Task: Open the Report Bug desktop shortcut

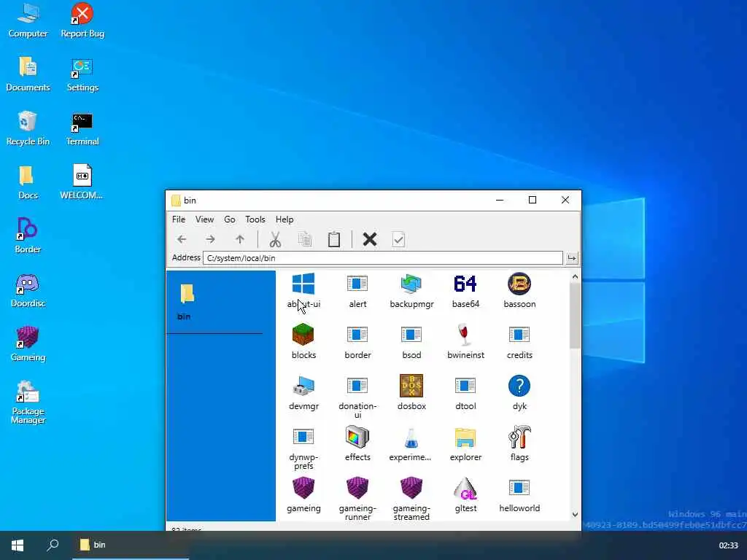Action: [x=82, y=20]
